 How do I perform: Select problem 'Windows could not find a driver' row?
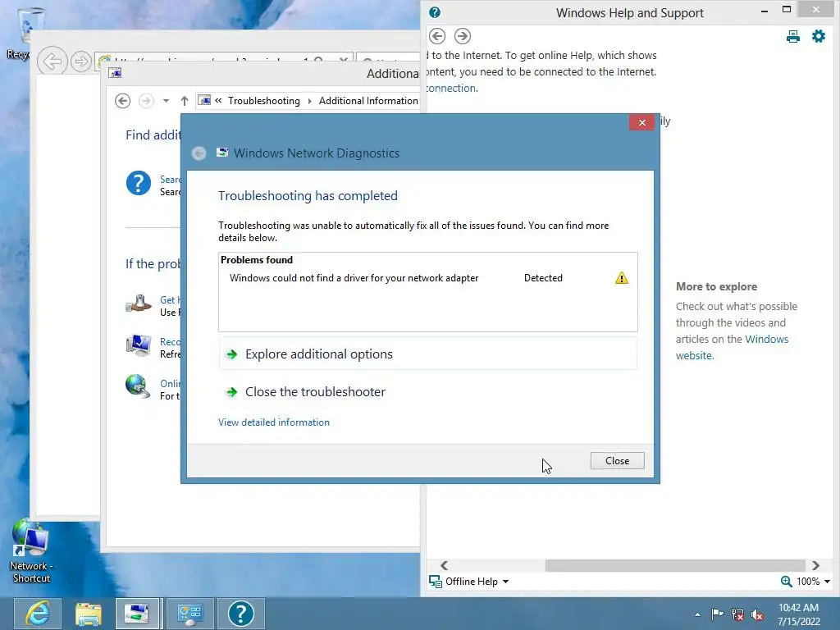click(427, 278)
